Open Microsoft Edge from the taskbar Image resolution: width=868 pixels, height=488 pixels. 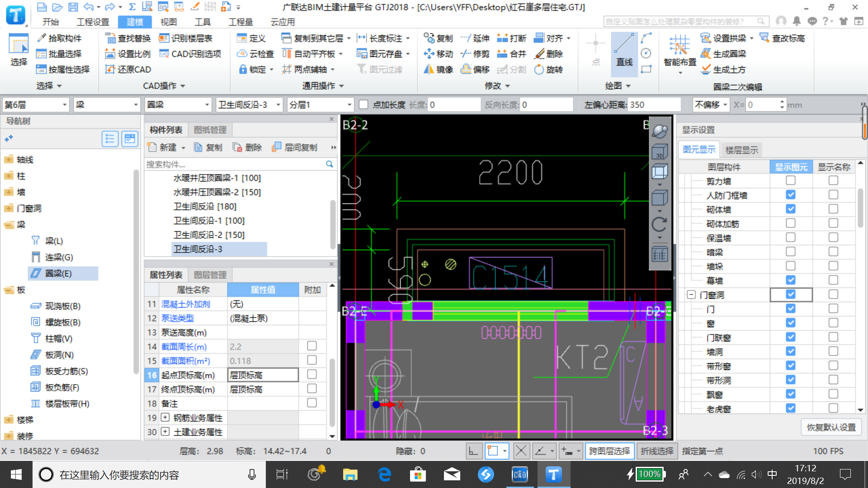pyautogui.click(x=384, y=474)
